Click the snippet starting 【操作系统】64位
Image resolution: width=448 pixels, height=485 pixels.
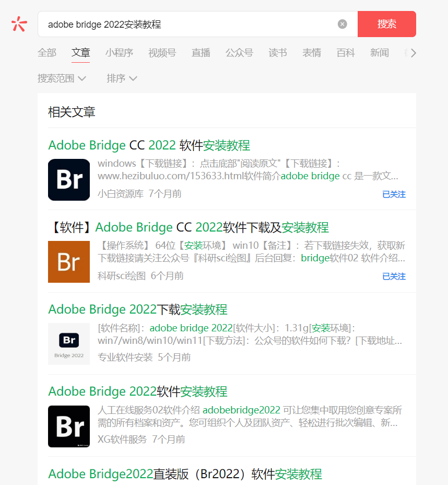[251, 252]
